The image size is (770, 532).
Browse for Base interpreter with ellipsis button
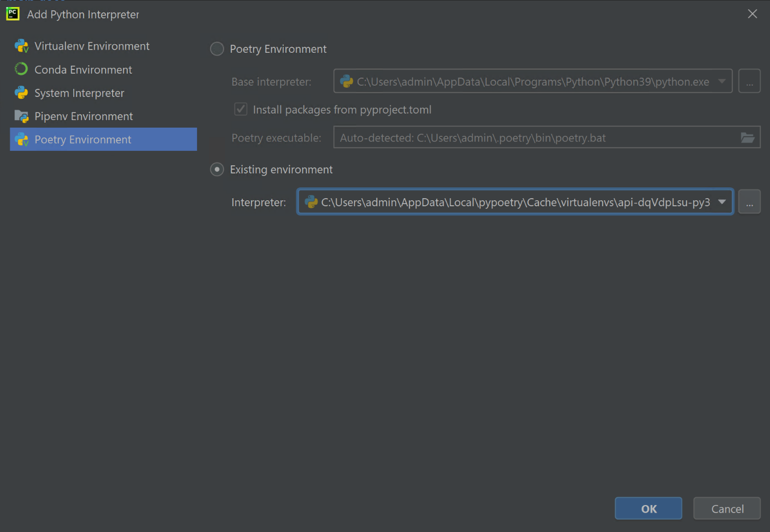pos(750,81)
